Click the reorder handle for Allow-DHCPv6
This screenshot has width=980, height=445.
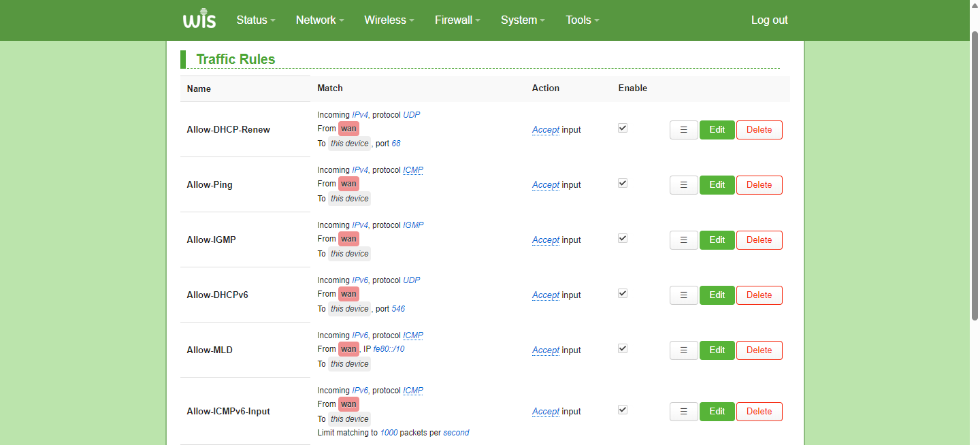coord(684,295)
